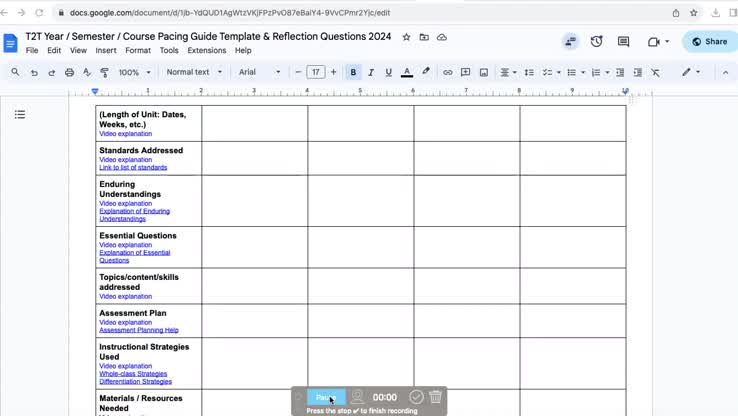Open Whole-class Strategies link
The width and height of the screenshot is (738, 416).
133,374
